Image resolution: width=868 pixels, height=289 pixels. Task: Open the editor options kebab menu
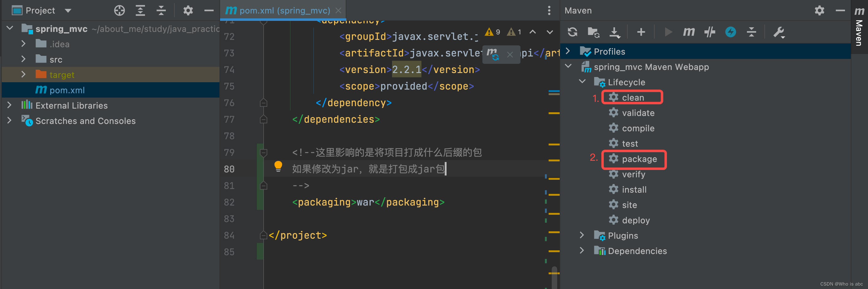click(549, 10)
